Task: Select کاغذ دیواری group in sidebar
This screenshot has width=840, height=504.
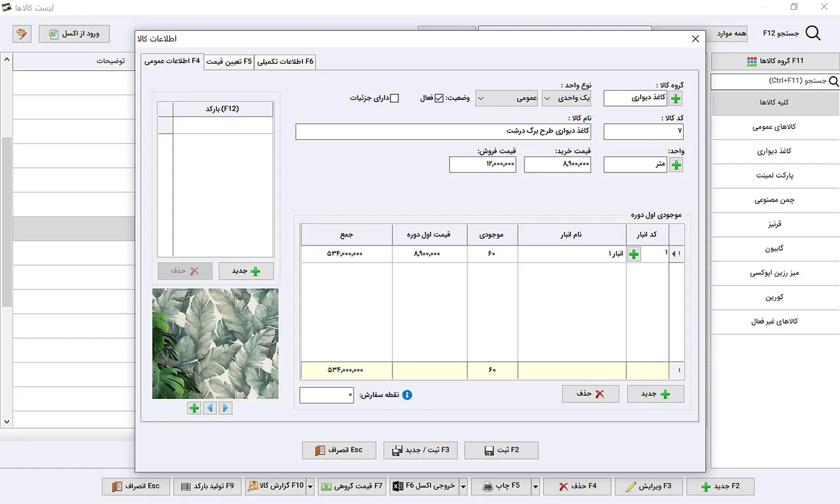Action: tap(775, 151)
